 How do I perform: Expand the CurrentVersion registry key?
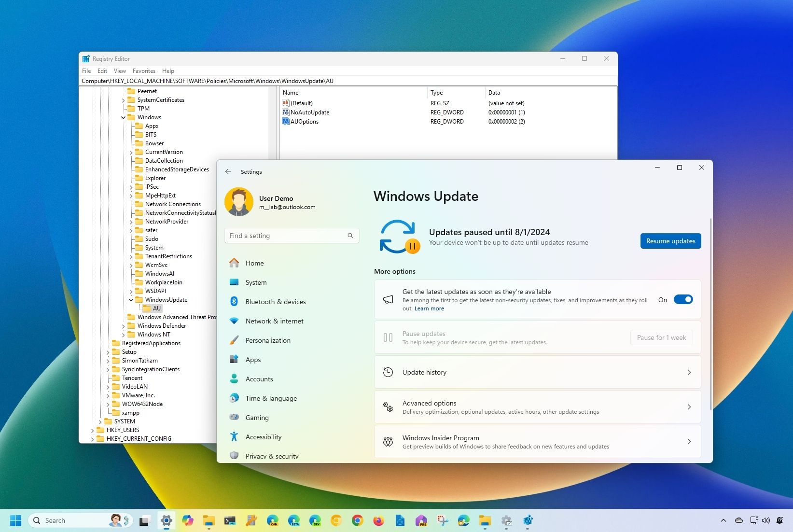130,152
